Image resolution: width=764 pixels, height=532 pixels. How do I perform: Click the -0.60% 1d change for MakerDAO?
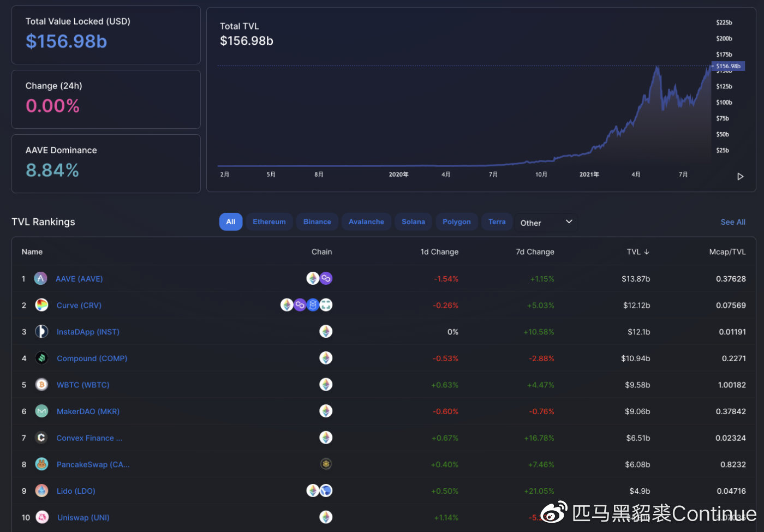445,411
